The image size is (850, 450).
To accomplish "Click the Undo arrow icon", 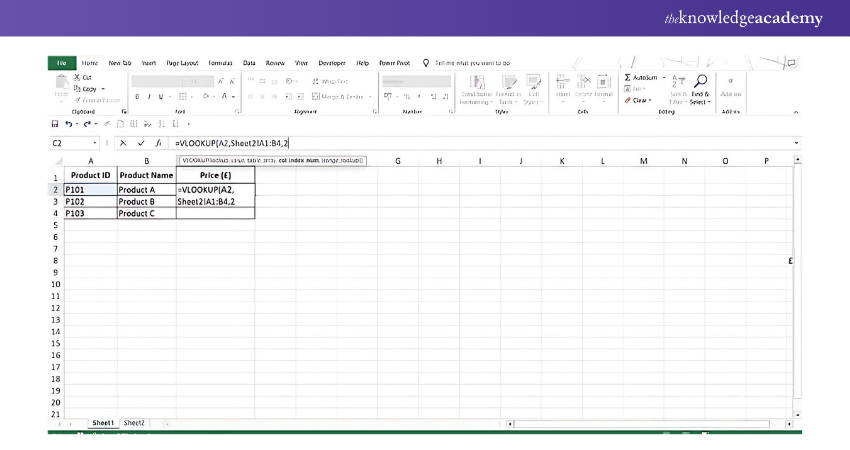I will pyautogui.click(x=68, y=124).
